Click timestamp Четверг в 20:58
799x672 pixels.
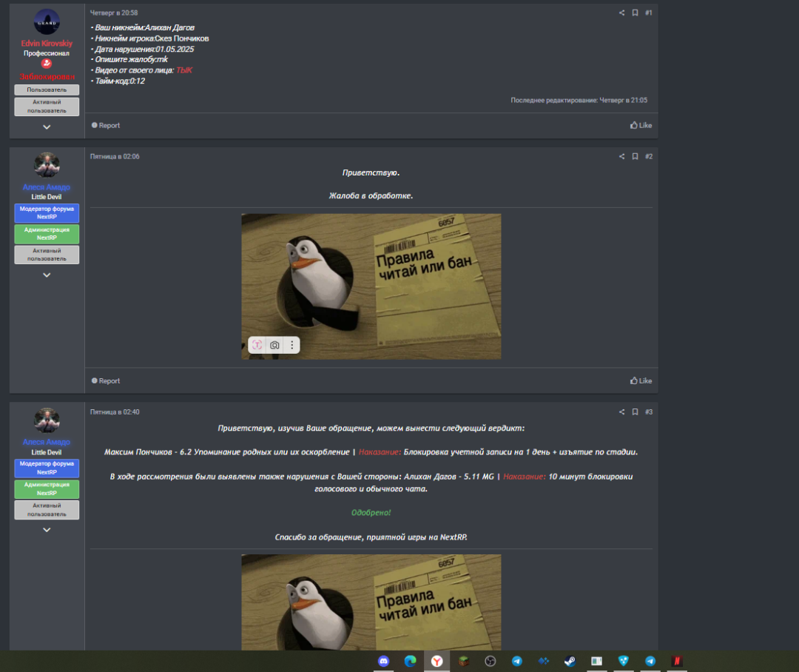pos(114,13)
